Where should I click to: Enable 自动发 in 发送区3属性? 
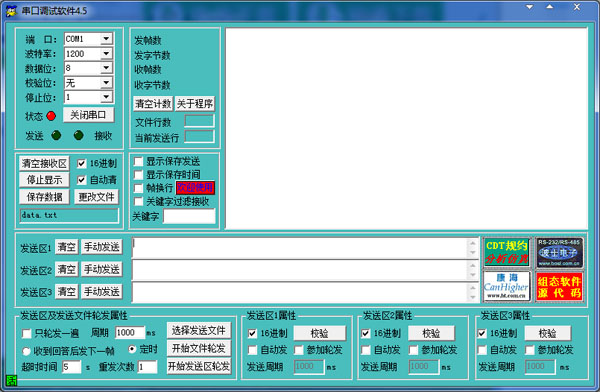[x=482, y=350]
